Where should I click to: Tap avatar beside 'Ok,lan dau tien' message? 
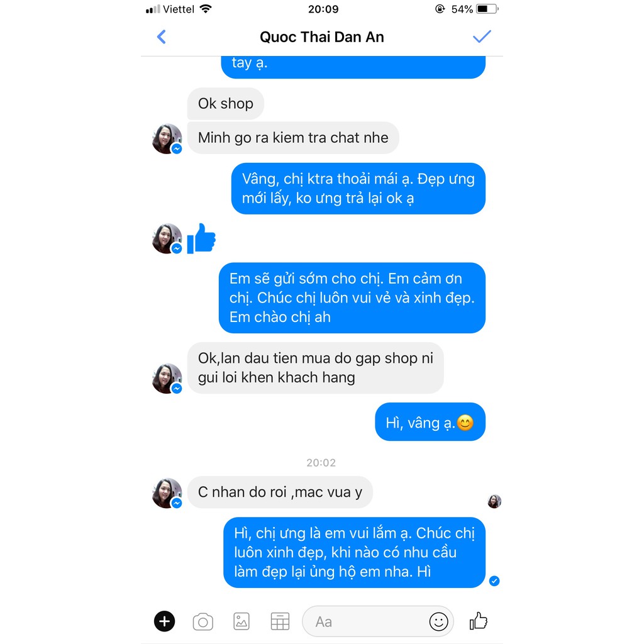[167, 378]
